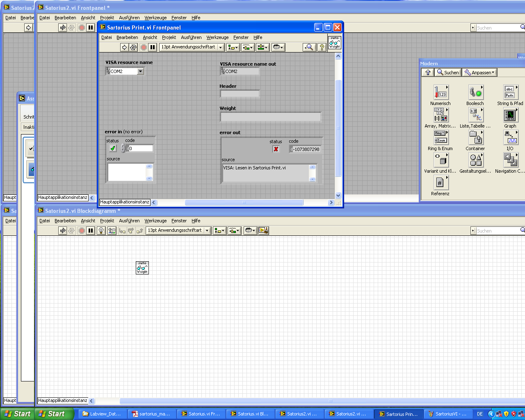Select the Sarto Weight subVI node
Image resolution: width=525 pixels, height=420 pixels.
click(x=142, y=268)
